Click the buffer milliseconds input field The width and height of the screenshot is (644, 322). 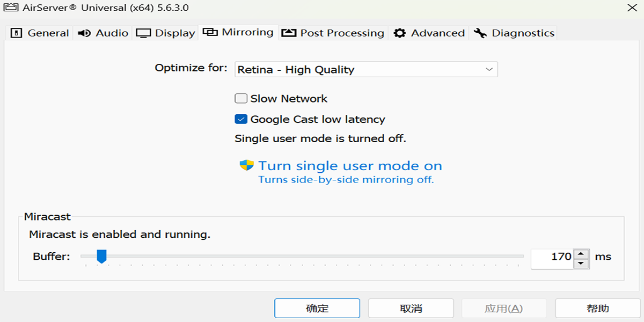click(553, 257)
